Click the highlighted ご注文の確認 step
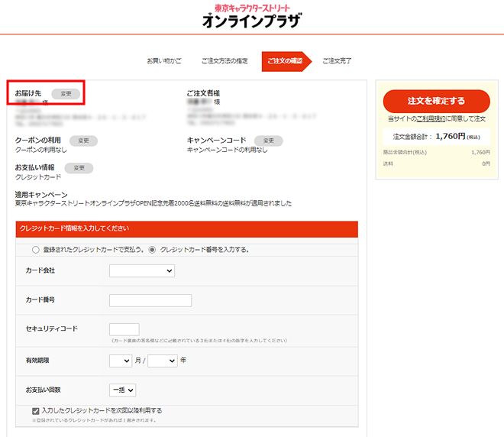 click(x=285, y=60)
